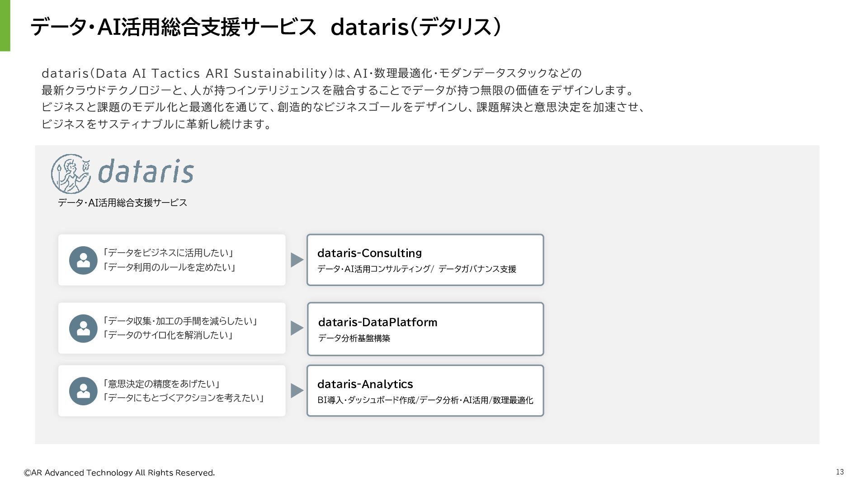Click the データ分析基盤構築 subtitle

pyautogui.click(x=354, y=338)
